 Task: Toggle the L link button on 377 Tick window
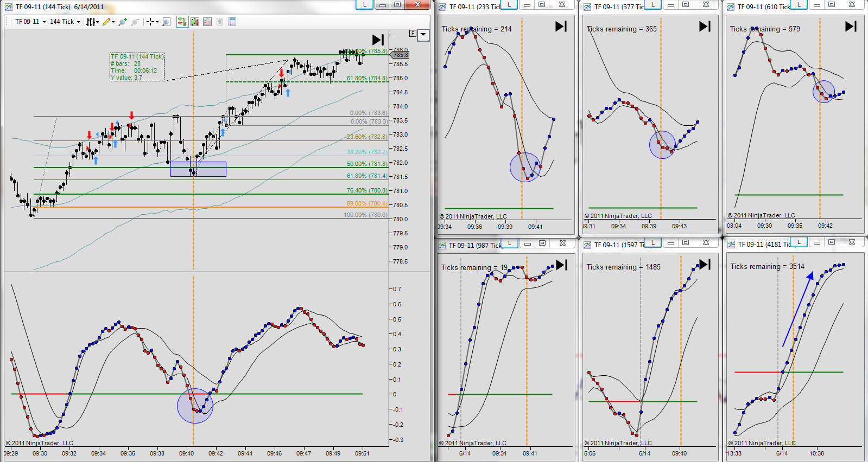click(x=653, y=4)
